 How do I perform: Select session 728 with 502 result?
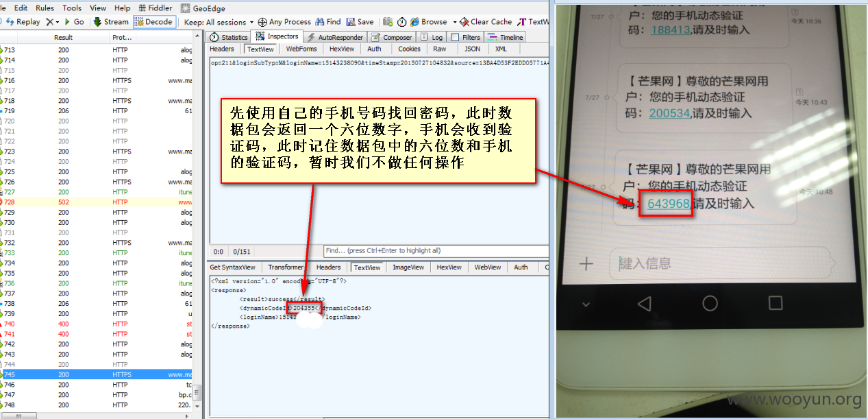[x=97, y=202]
